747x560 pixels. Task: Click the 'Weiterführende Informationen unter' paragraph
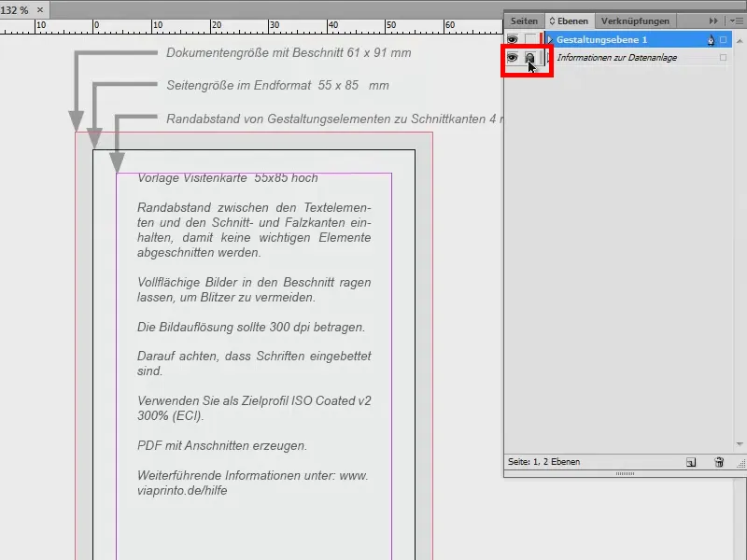(x=252, y=483)
